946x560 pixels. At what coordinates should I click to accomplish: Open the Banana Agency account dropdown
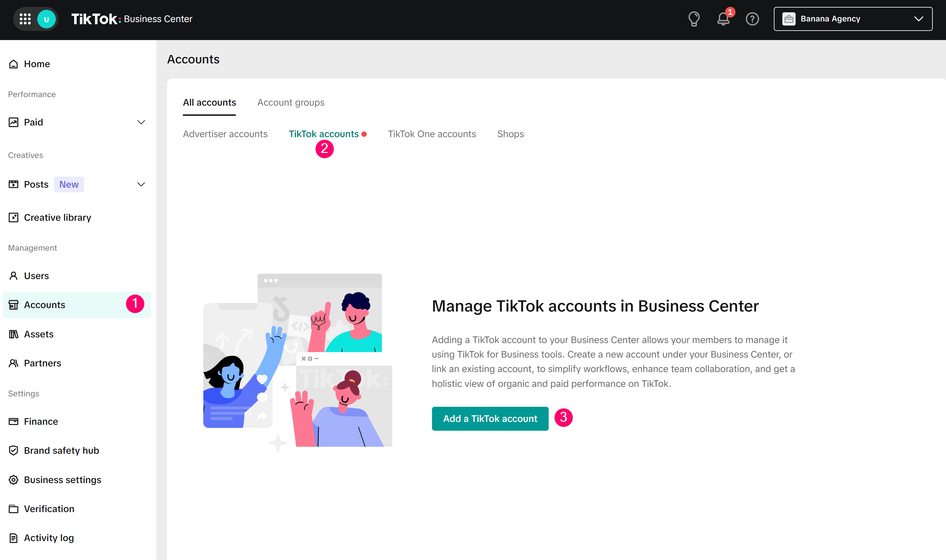853,19
